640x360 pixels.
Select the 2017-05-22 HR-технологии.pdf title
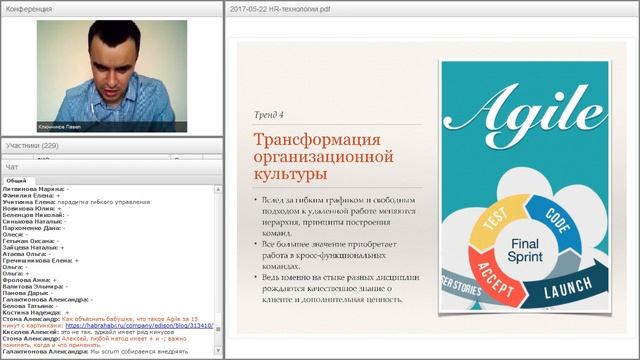click(280, 9)
